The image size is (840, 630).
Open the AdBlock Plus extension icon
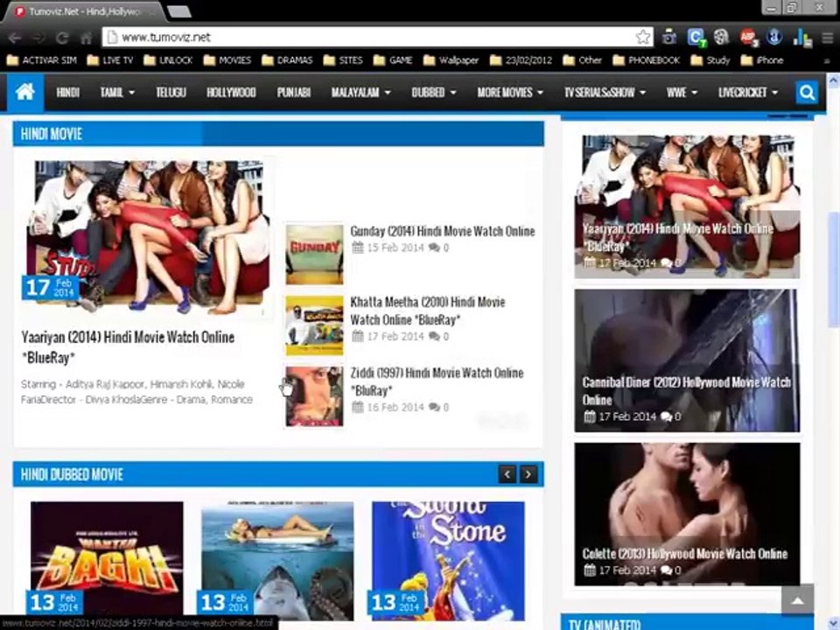tap(747, 37)
